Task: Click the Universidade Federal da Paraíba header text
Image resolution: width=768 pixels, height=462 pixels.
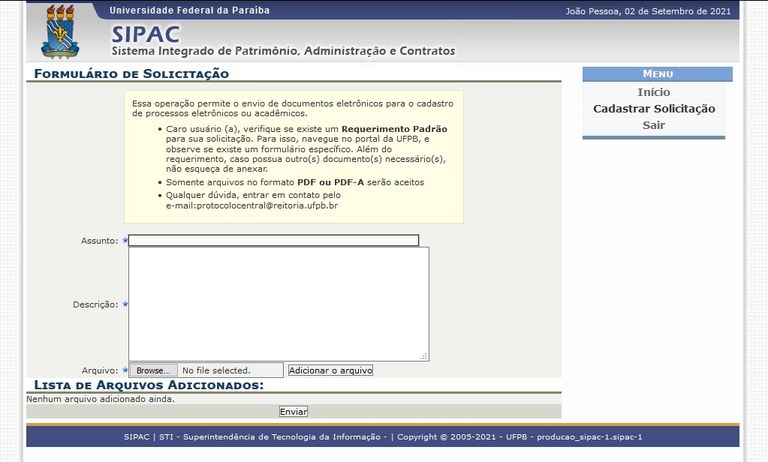Action: [x=189, y=10]
